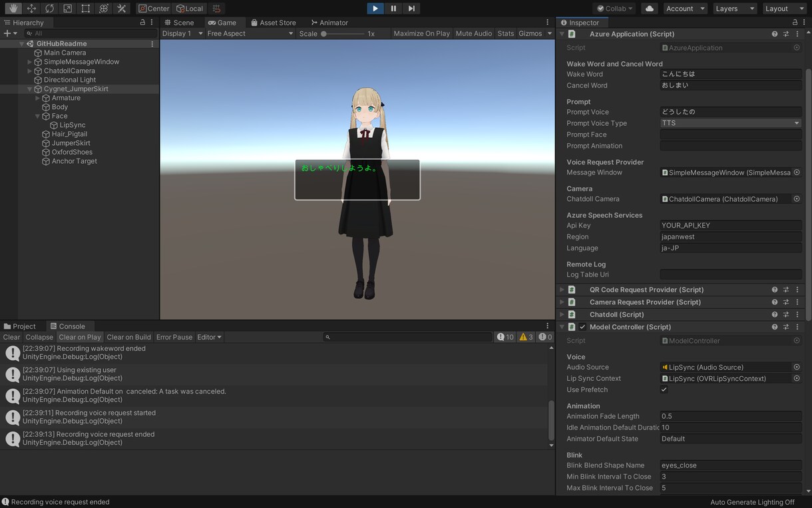The image size is (812, 508).
Task: Toggle console info messages count filter
Action: [x=506, y=337]
